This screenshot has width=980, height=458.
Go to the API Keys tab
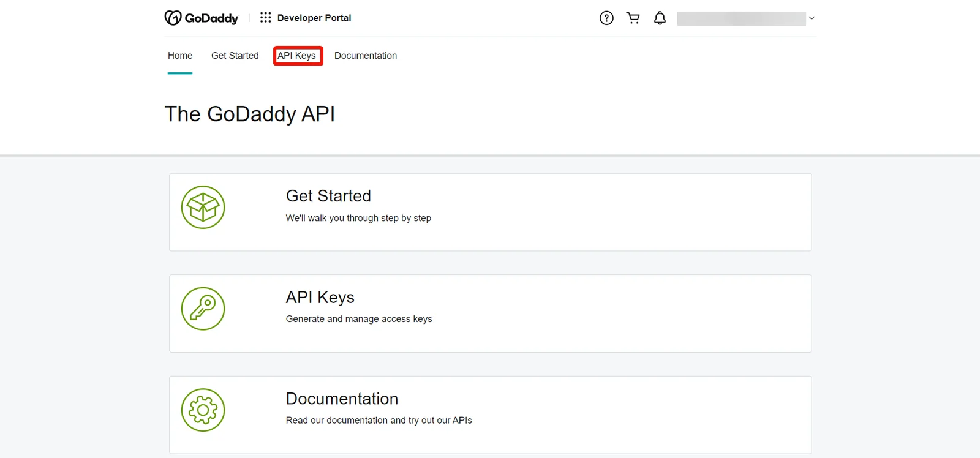[297, 56]
